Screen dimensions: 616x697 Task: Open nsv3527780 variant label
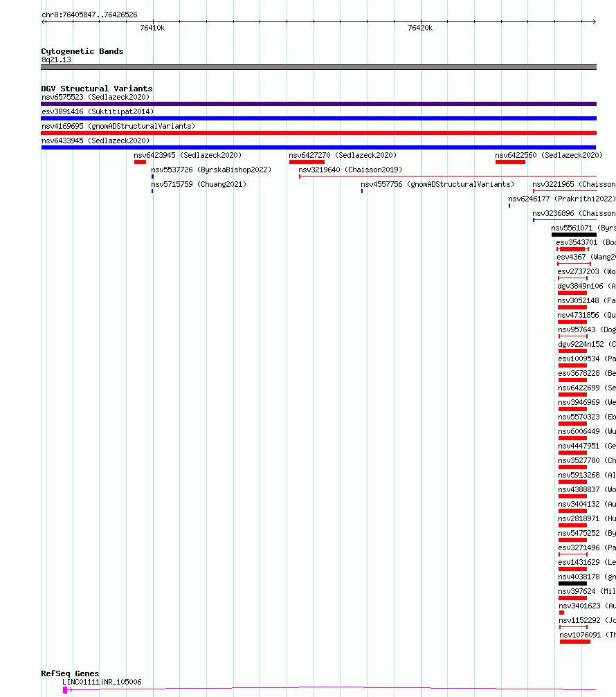point(587,460)
